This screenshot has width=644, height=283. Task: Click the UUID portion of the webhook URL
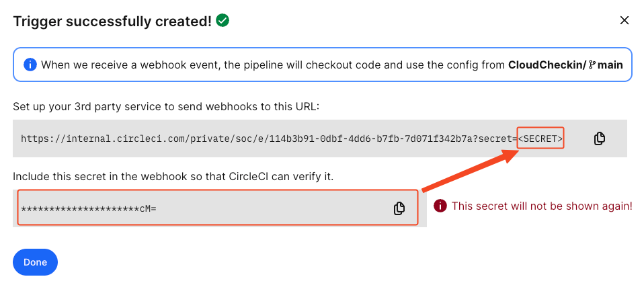click(x=372, y=139)
